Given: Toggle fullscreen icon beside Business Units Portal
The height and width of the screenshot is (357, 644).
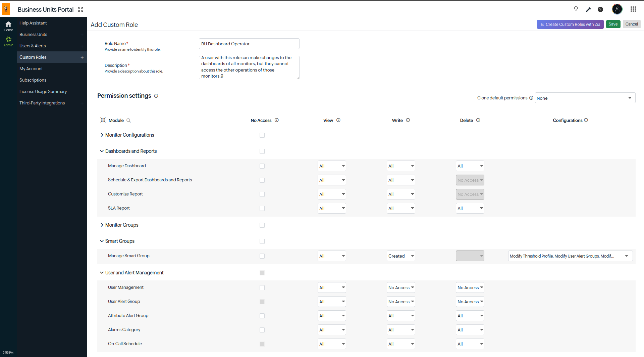Looking at the screenshot, I should 80,9.
